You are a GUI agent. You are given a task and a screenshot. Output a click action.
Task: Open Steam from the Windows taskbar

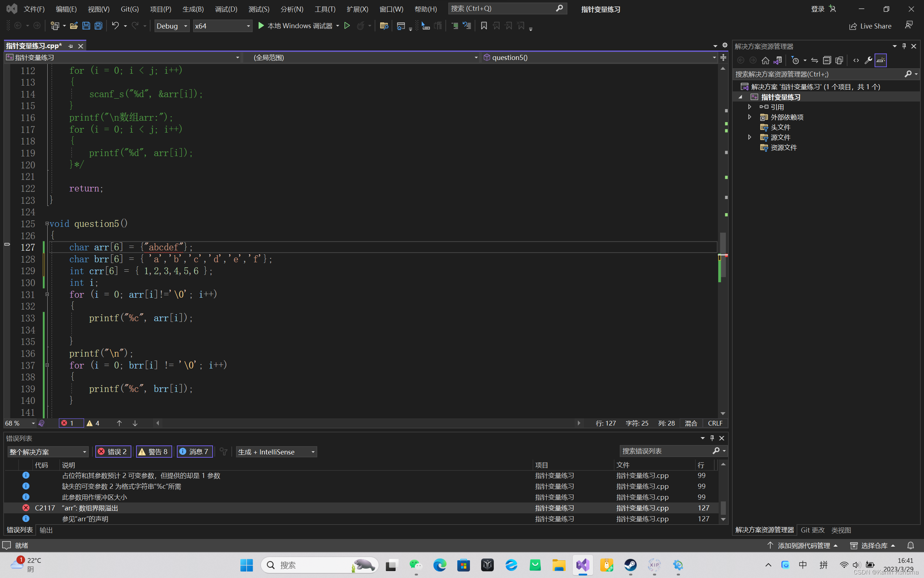tap(631, 565)
